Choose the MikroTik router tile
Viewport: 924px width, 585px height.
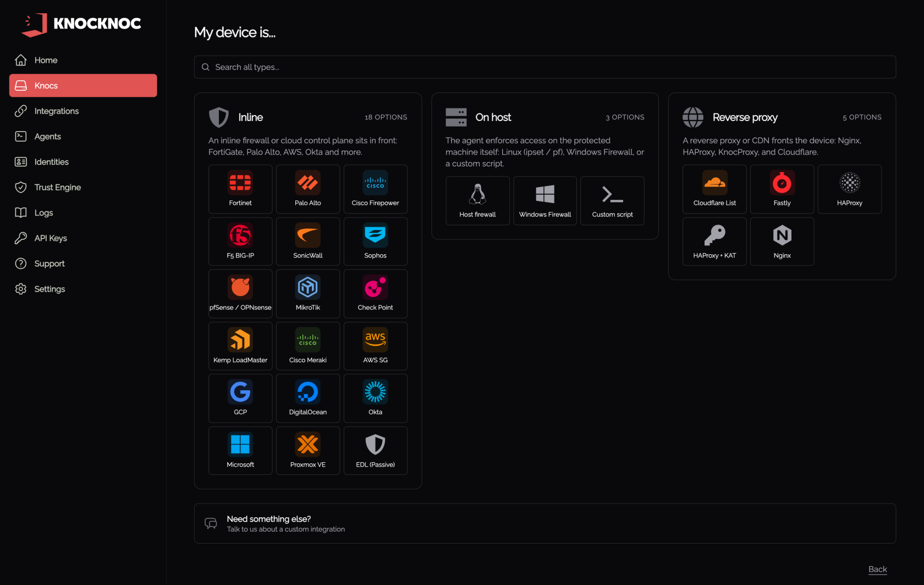tap(308, 293)
